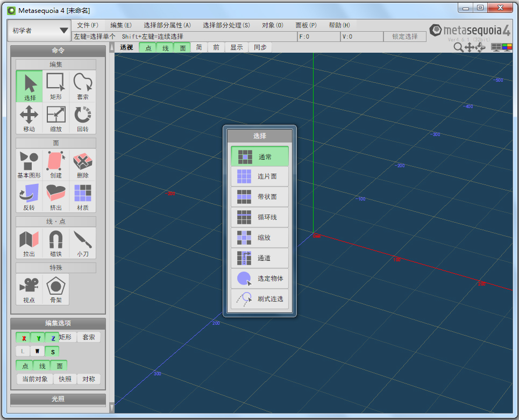Click the colored display mode icon

tap(507, 47)
